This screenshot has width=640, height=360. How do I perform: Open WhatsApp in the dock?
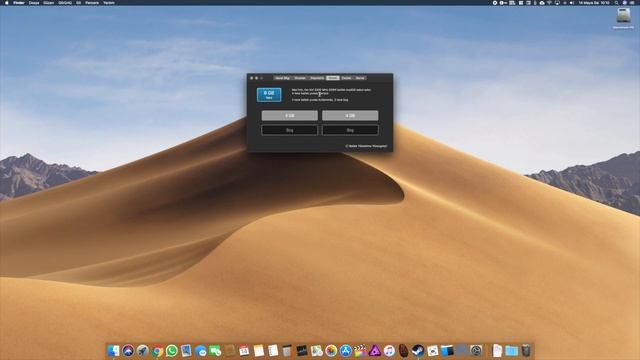tap(172, 351)
